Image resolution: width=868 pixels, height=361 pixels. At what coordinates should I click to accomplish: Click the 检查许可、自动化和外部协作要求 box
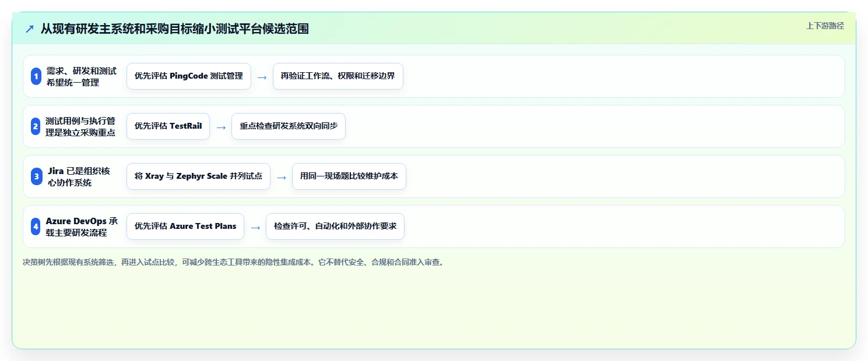point(335,226)
